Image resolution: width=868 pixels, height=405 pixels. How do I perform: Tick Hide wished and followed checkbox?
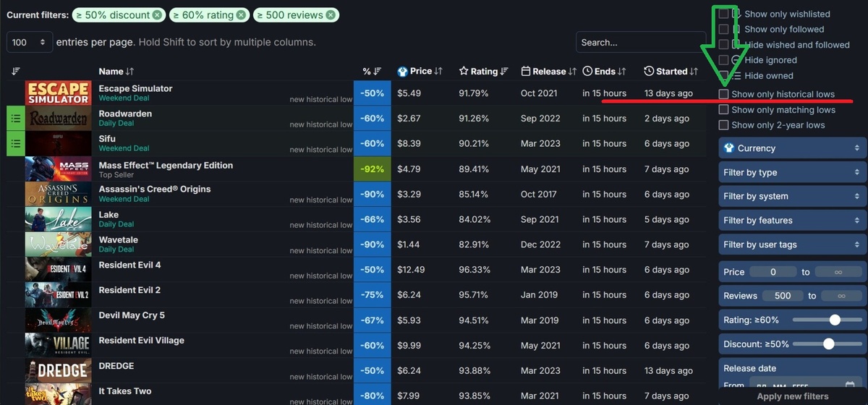coord(723,44)
